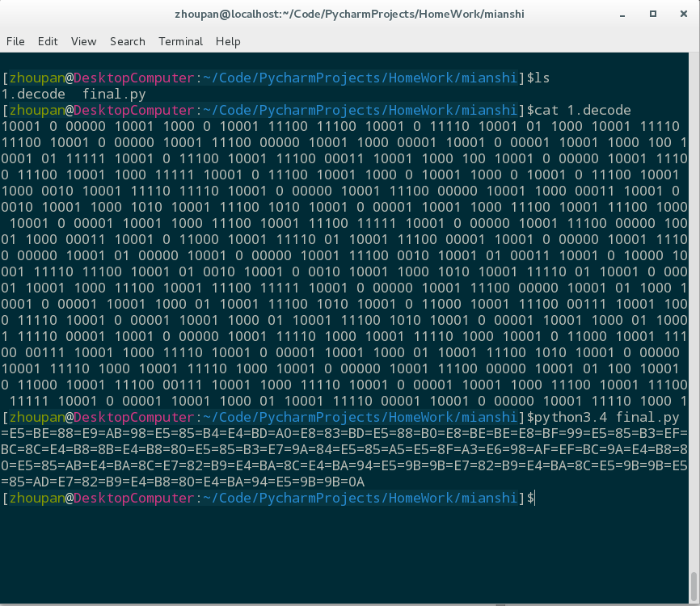This screenshot has width=700, height=606.
Task: Close the terminal window
Action: click(684, 15)
